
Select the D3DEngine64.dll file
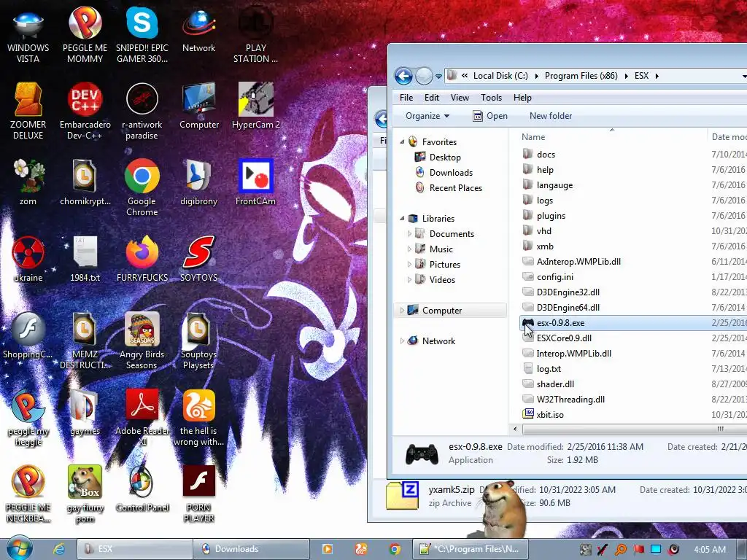pos(561,308)
